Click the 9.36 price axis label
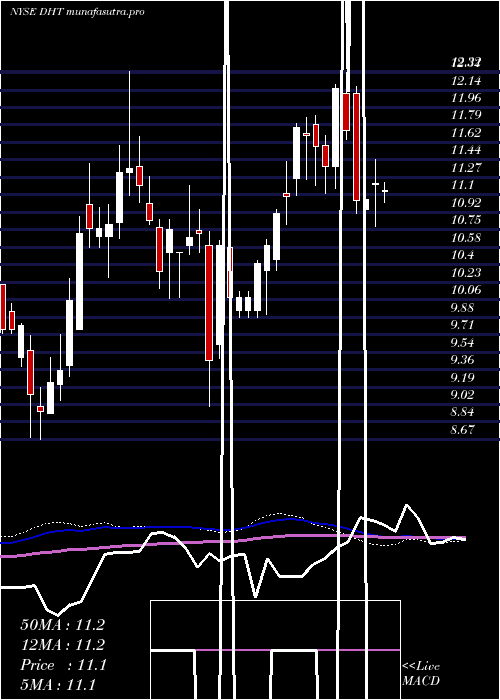 point(462,360)
